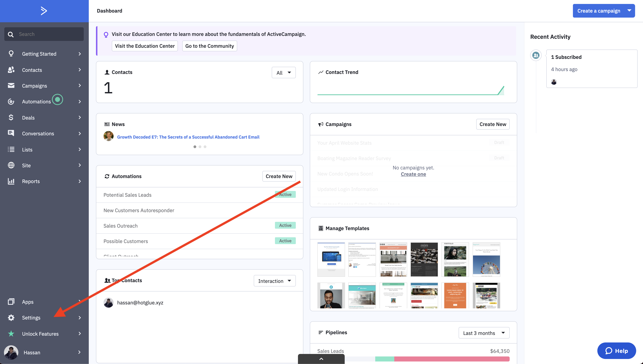Expand the Getting Started menu chevron
This screenshot has height=364, width=643.
pos(80,54)
